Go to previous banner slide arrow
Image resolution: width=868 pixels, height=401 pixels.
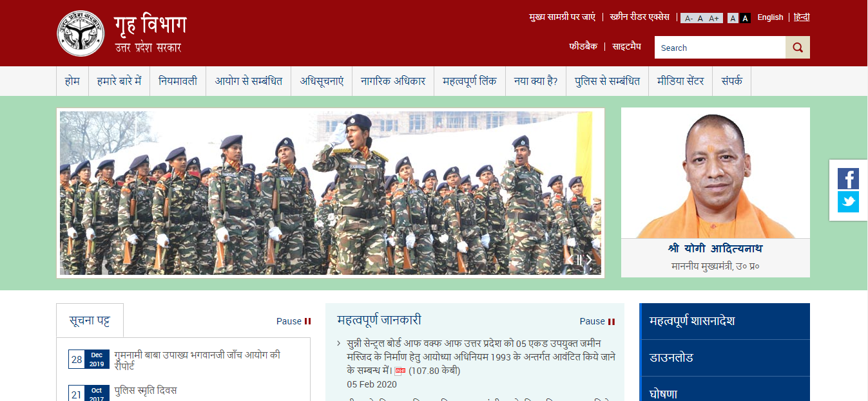click(x=569, y=260)
